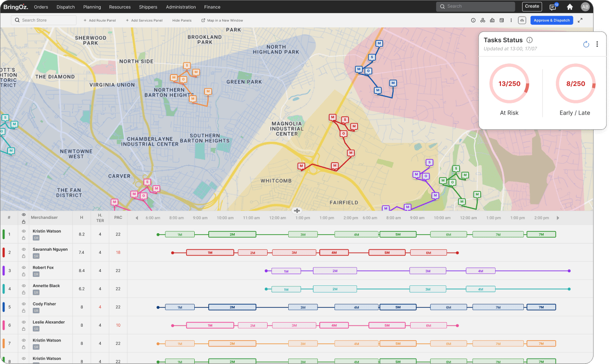Click Add Services Panel

click(144, 20)
